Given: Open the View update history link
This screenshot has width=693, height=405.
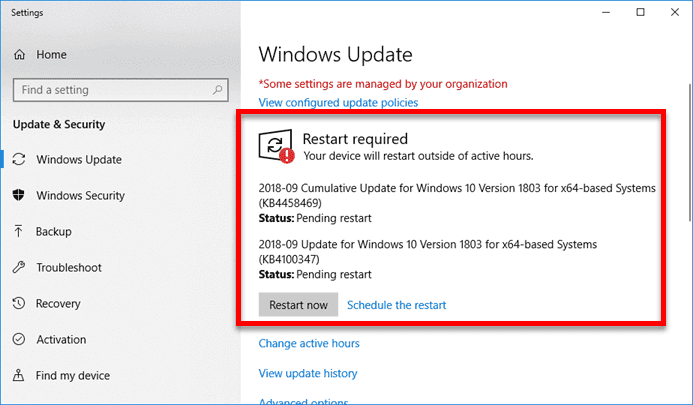Looking at the screenshot, I should (x=308, y=373).
